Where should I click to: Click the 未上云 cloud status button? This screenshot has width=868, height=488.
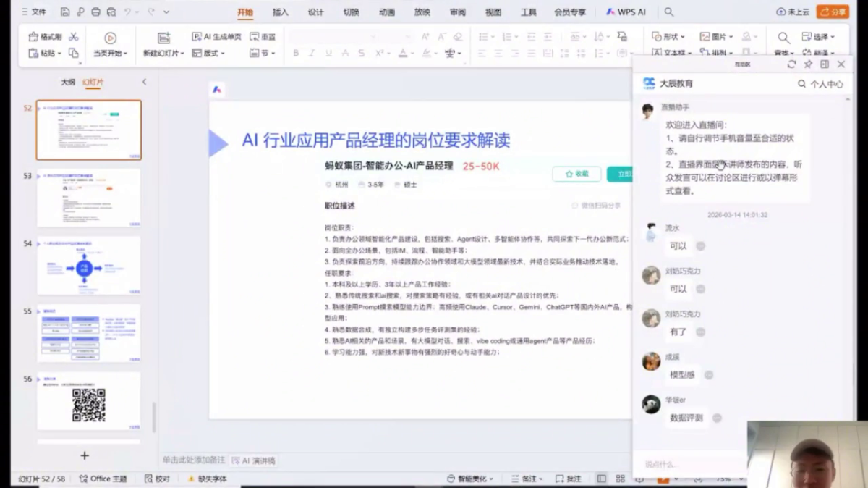click(793, 12)
